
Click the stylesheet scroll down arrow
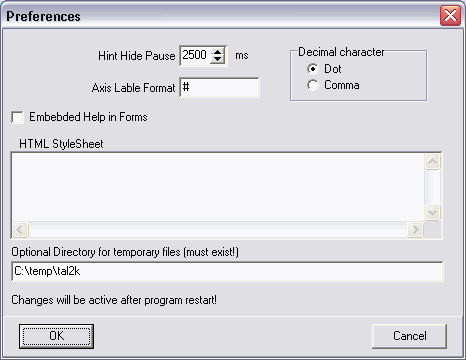tap(433, 212)
